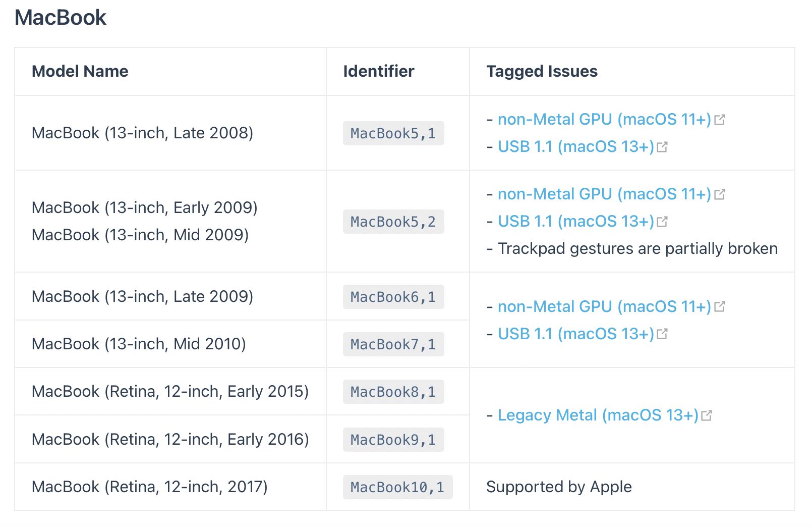Click the MacBook section heading
This screenshot has height=527, width=812.
pos(61,18)
